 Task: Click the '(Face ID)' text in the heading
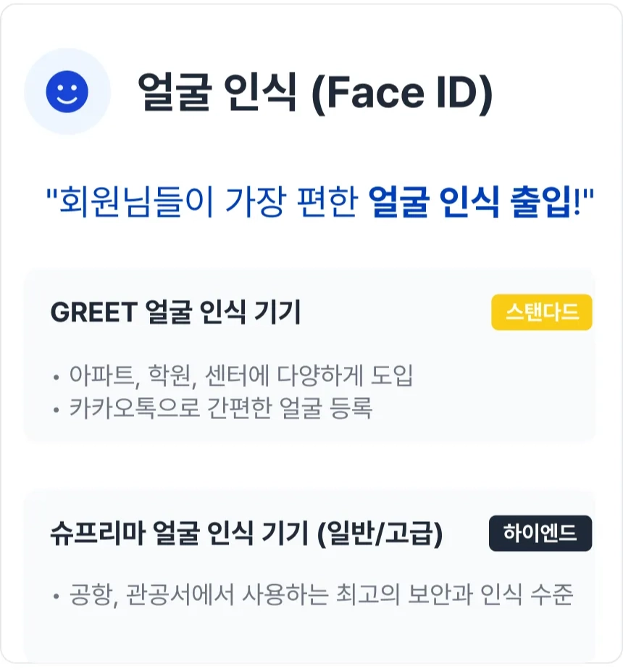coord(401,93)
